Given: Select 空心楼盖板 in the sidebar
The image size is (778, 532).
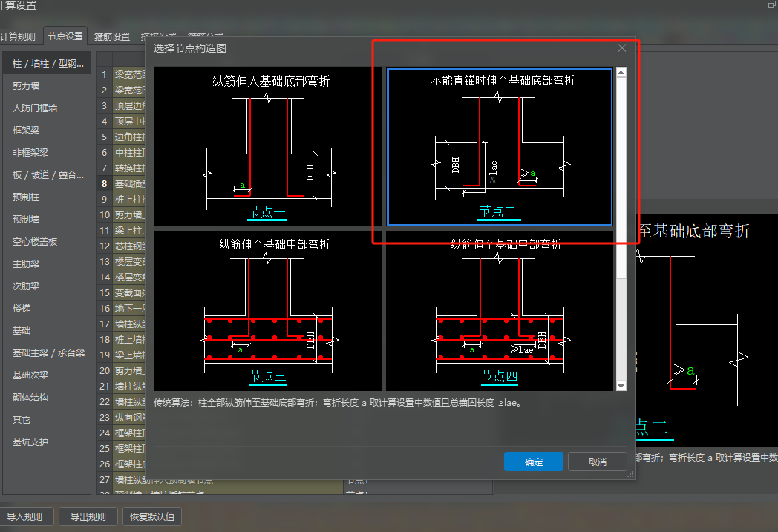Looking at the screenshot, I should 48,241.
